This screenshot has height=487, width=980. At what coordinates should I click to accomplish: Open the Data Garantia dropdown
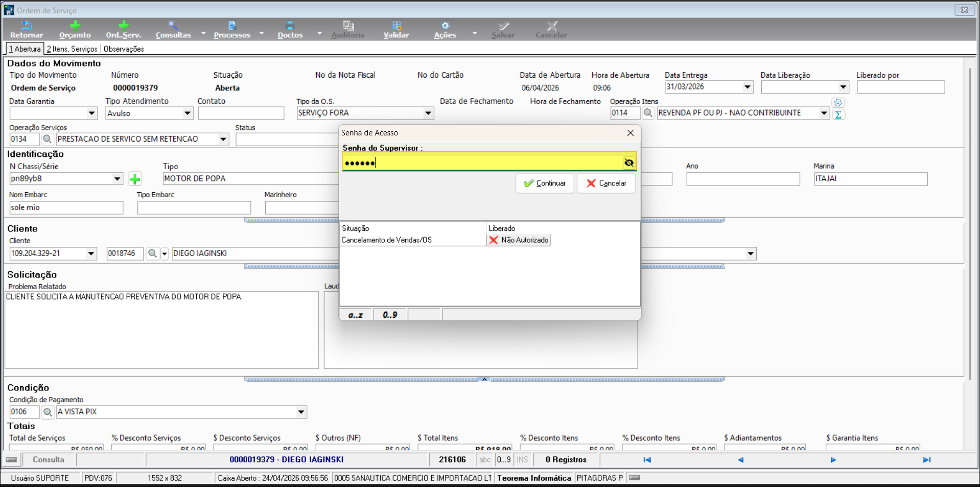91,113
